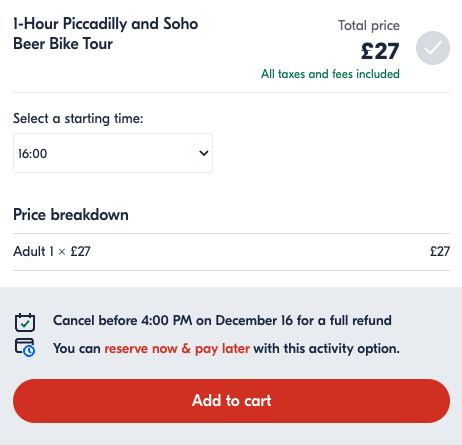Click the card with clock pay-later icon

click(x=25, y=347)
